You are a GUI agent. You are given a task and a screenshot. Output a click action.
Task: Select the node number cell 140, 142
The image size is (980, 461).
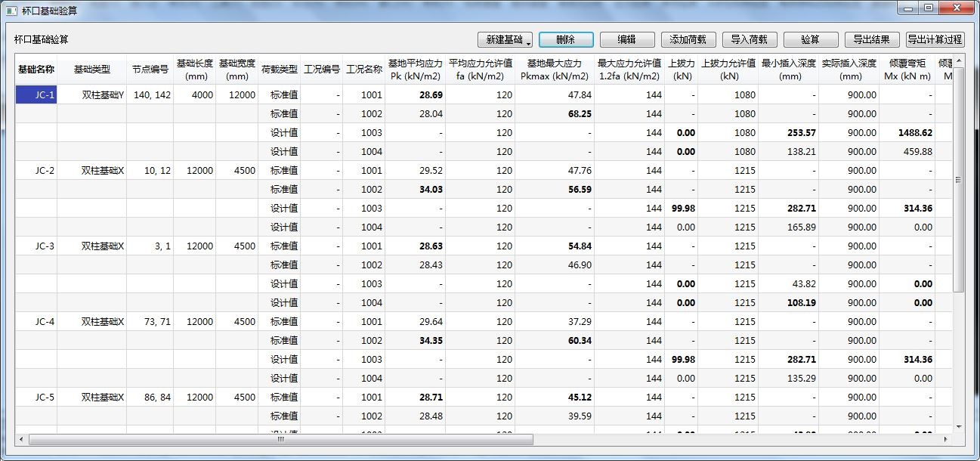point(150,95)
